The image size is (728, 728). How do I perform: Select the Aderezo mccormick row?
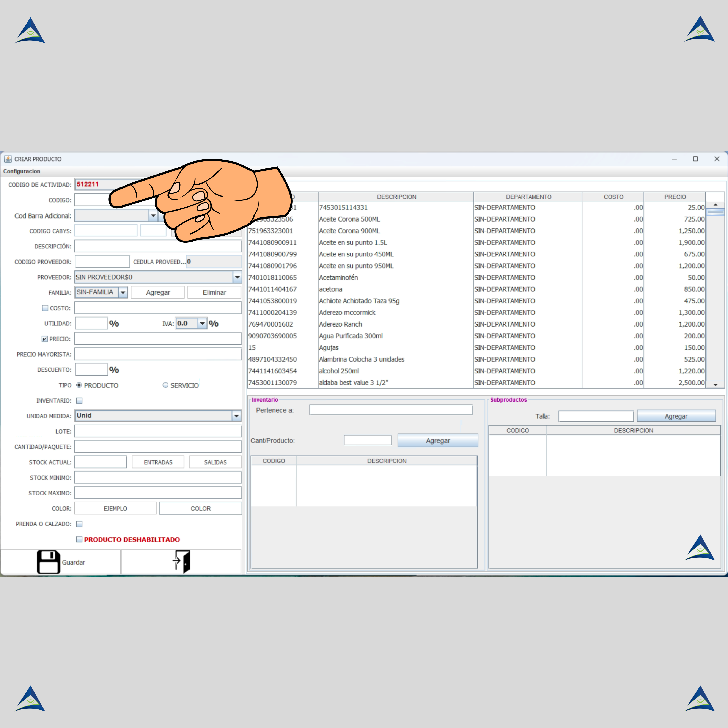pyautogui.click(x=476, y=312)
